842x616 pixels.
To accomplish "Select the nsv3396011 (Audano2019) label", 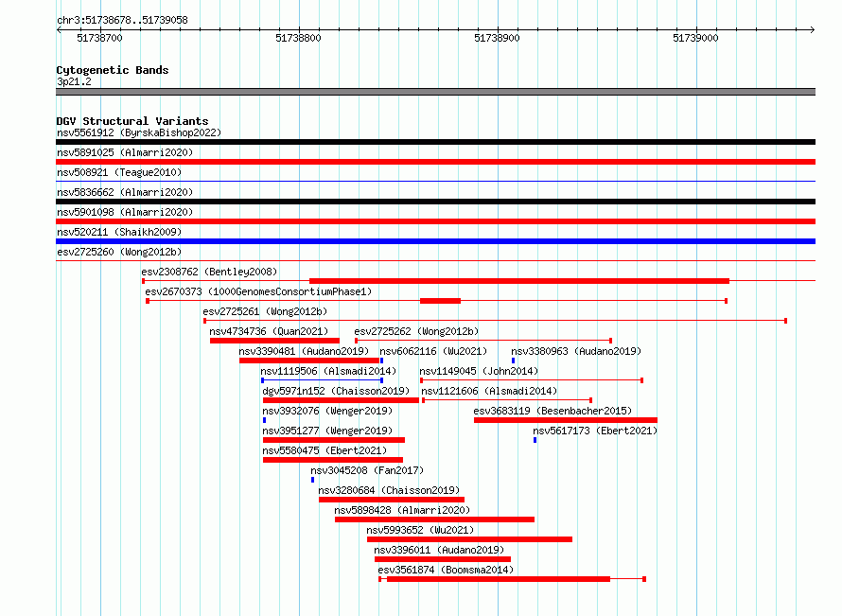I will [x=439, y=550].
